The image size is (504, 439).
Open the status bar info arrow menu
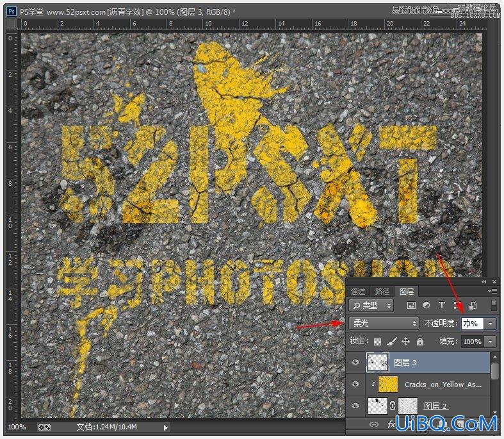[165, 427]
